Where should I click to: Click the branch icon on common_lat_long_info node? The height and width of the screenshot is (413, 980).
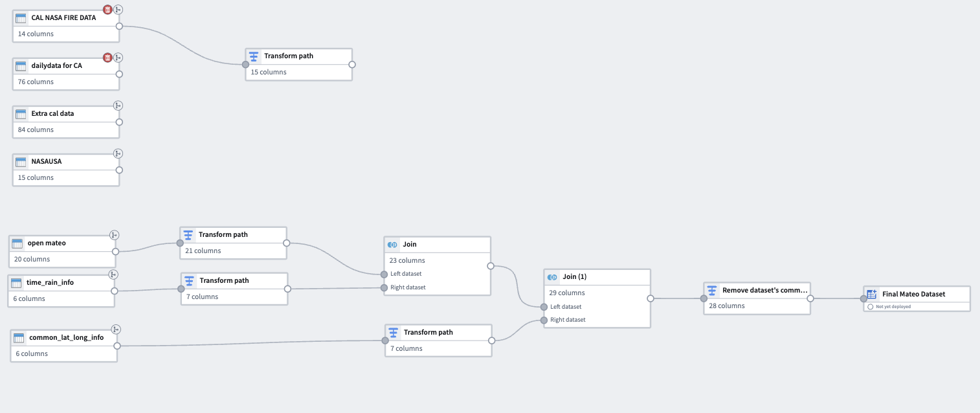[x=116, y=329]
